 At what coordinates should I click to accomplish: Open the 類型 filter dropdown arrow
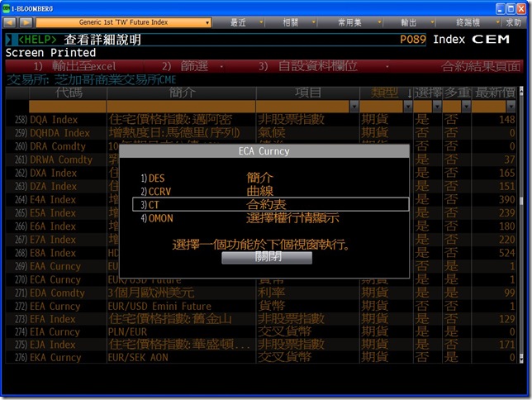[x=408, y=107]
